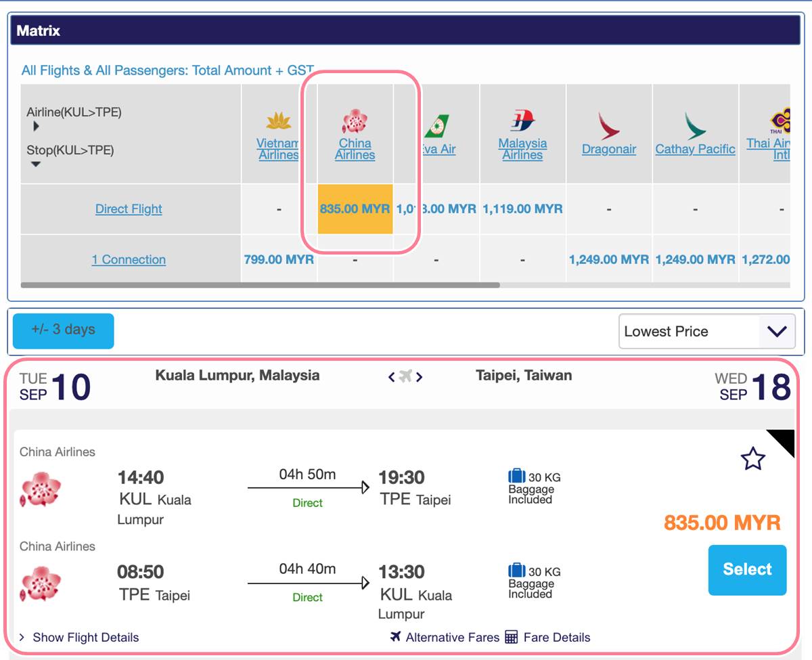
Task: Click the matrix horizontal scrollbar
Action: pyautogui.click(x=260, y=285)
